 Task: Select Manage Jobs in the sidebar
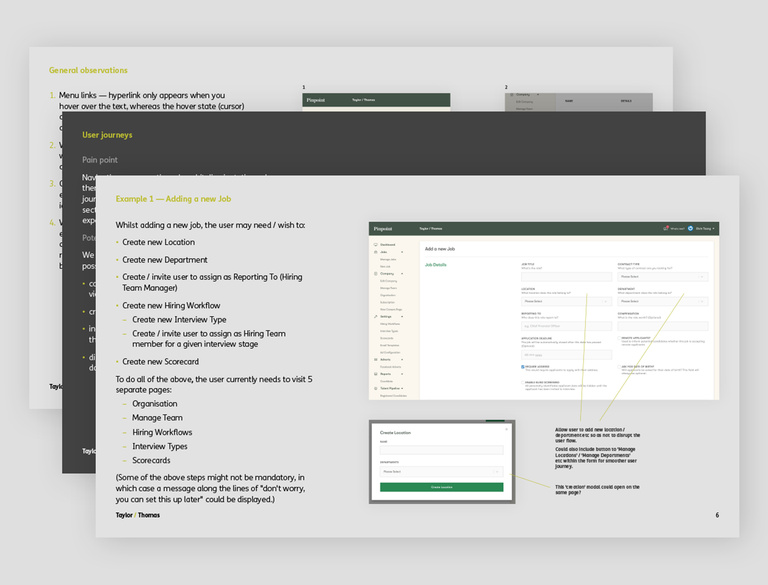coord(388,259)
